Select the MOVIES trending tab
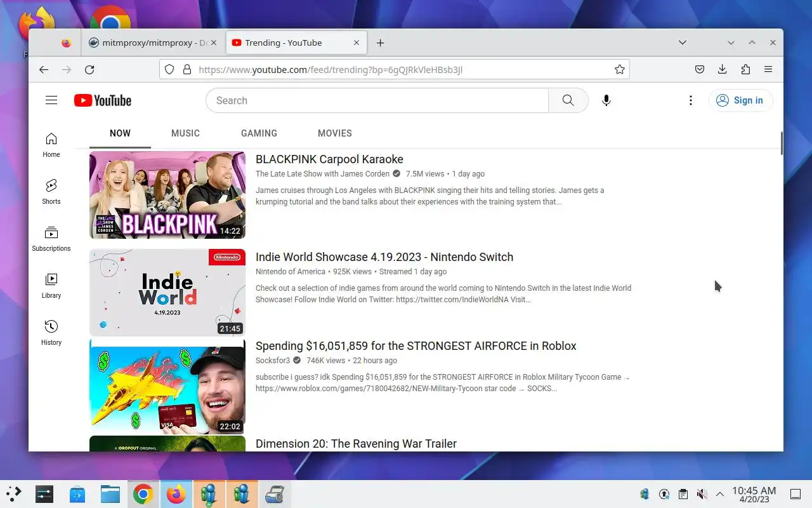Image resolution: width=812 pixels, height=508 pixels. 335,133
